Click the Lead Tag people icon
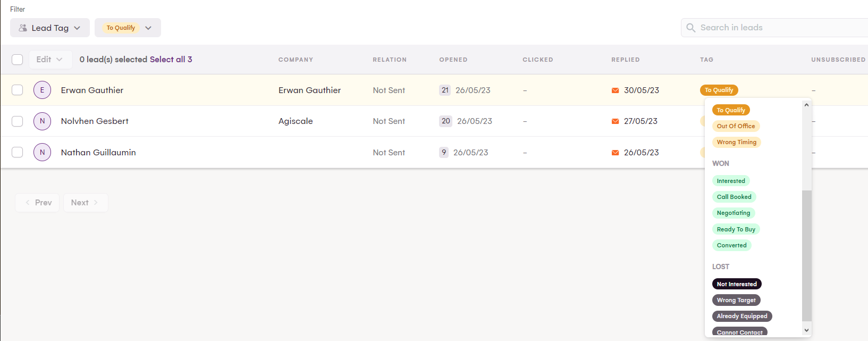This screenshot has height=341, width=868. (23, 28)
